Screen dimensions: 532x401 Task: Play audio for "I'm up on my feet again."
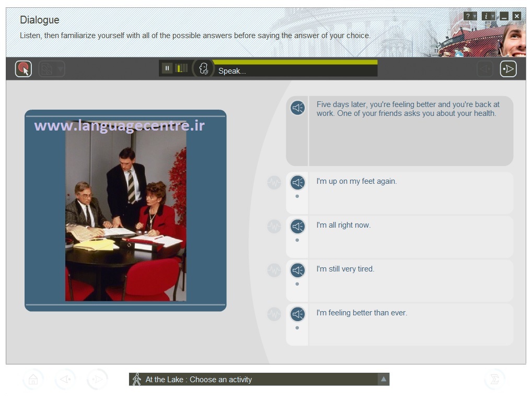pos(297,183)
